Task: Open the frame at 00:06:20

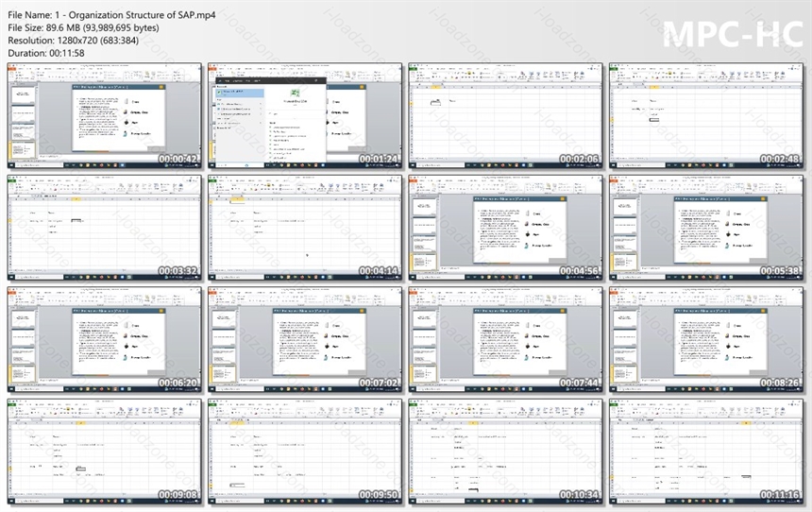Action: [105, 340]
